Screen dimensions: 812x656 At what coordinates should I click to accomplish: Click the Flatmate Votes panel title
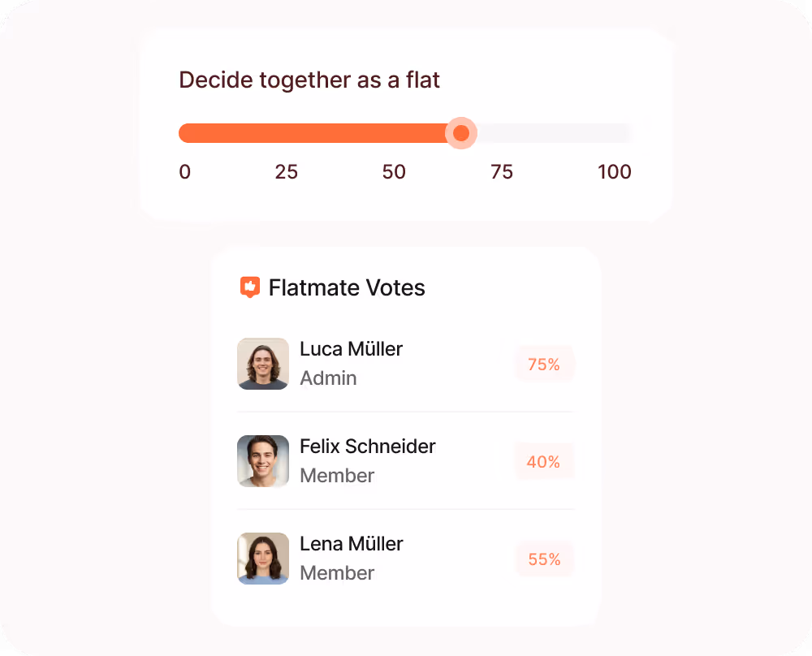(x=348, y=287)
